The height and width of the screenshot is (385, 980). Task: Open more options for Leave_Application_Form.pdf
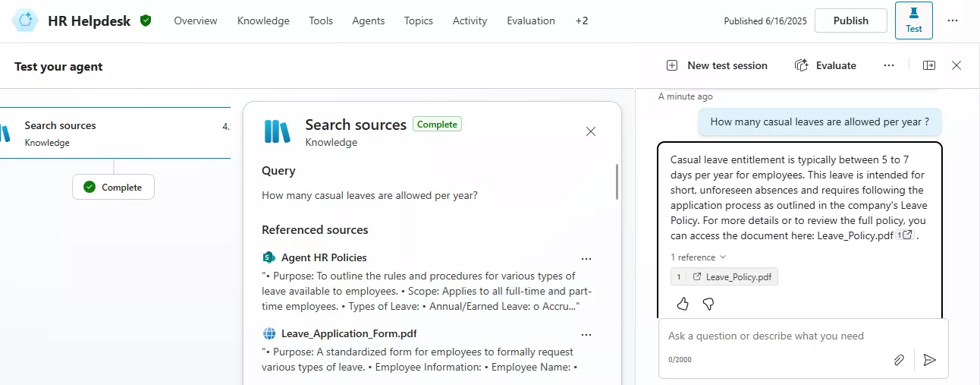[x=586, y=334]
